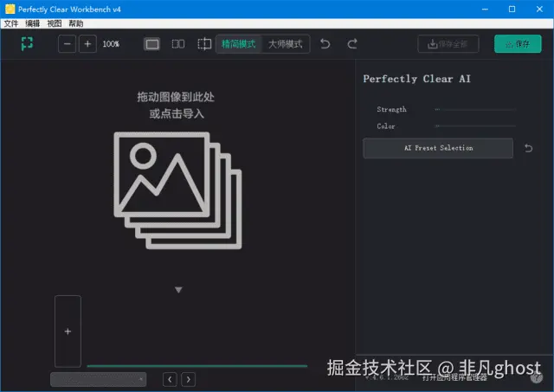
Task: Click the image import placeholder icon
Action: (x=177, y=190)
